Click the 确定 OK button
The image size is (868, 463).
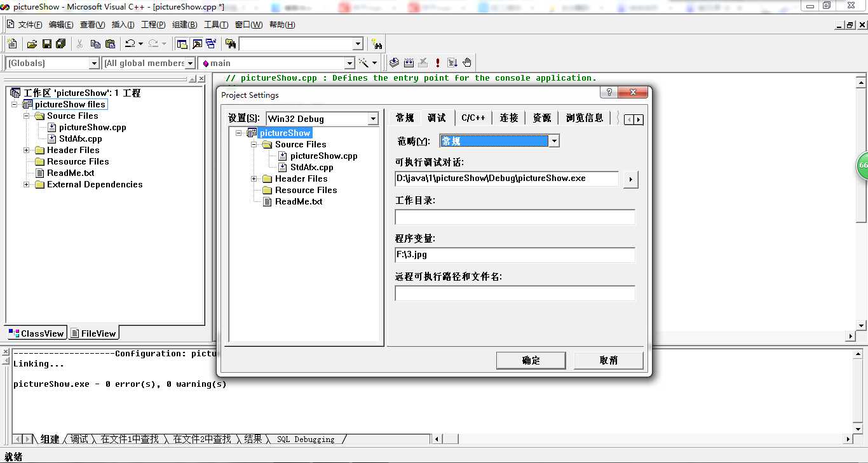pos(531,361)
